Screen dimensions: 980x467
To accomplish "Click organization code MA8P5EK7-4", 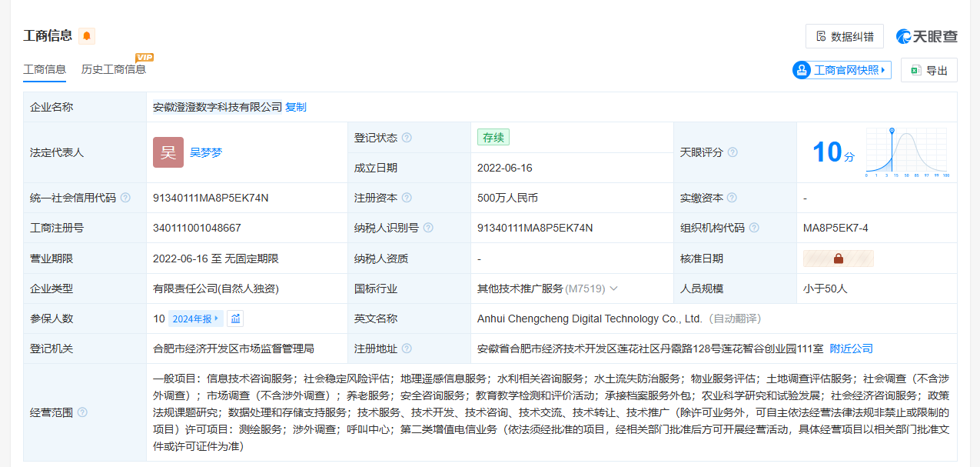I will 835,228.
